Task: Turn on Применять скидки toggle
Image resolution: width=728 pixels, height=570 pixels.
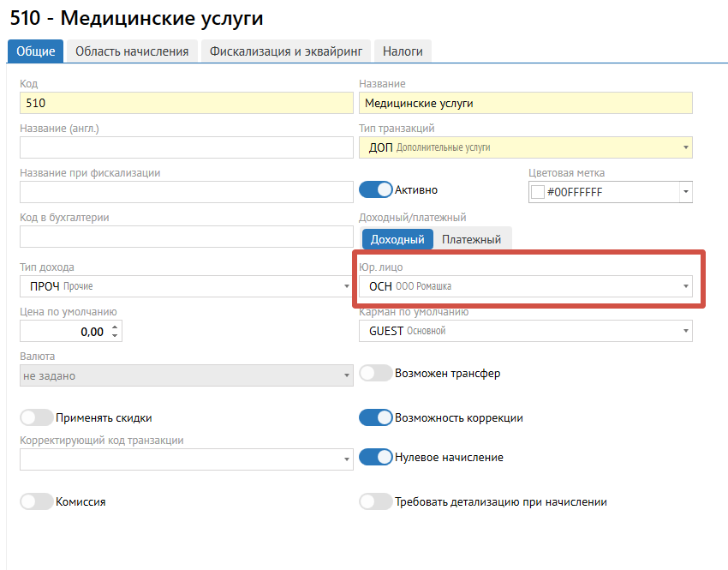Action: click(36, 417)
